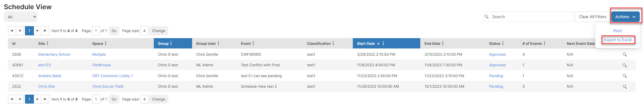Go to first page in bottom pager
The width and height of the screenshot is (644, 108).
tap(12, 99)
